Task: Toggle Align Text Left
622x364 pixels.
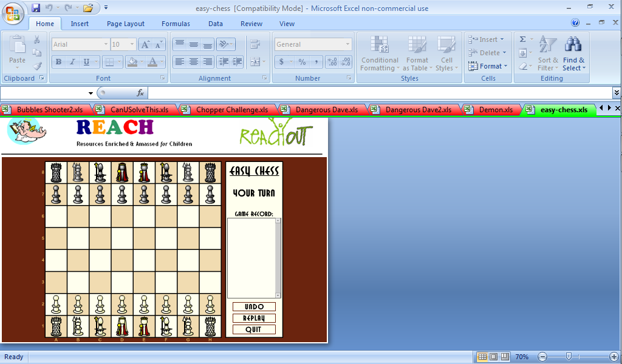Action: coord(180,62)
